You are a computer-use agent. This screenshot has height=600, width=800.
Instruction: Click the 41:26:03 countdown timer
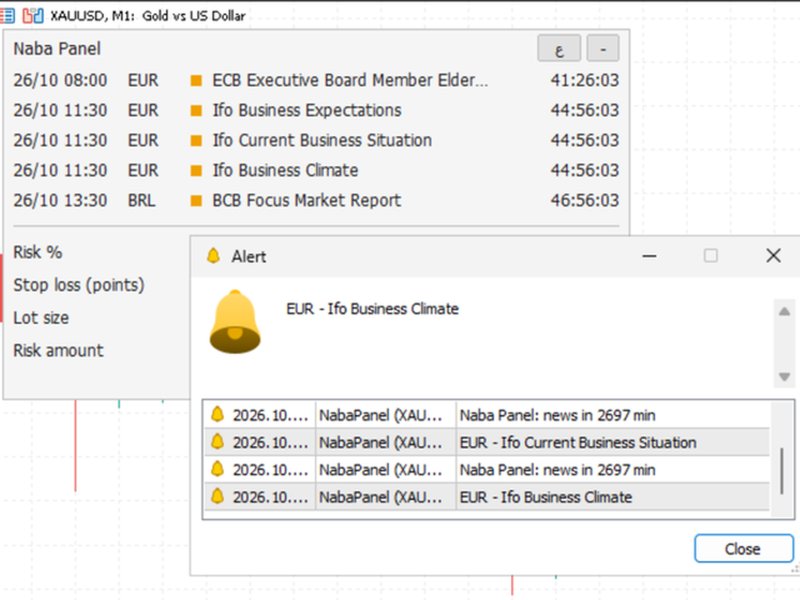click(585, 81)
